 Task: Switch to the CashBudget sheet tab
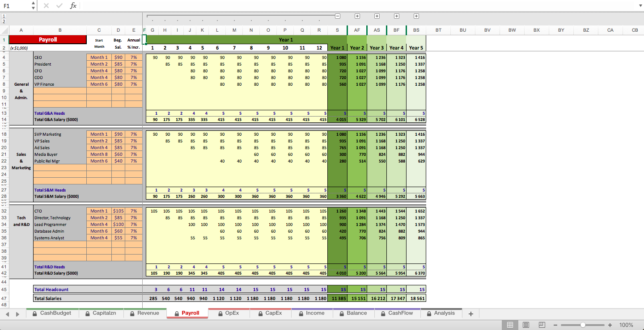click(53, 313)
